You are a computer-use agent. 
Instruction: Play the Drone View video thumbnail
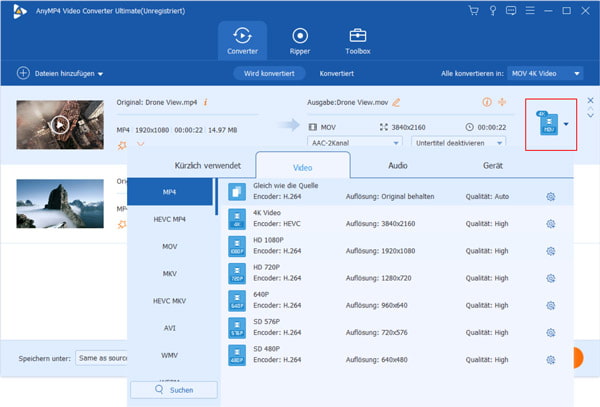[60, 125]
